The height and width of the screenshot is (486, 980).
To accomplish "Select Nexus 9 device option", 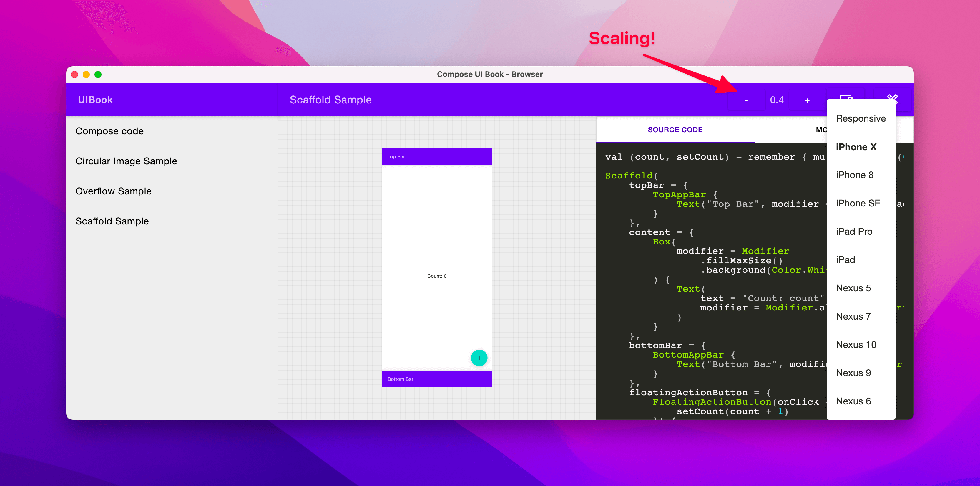I will 861,373.
